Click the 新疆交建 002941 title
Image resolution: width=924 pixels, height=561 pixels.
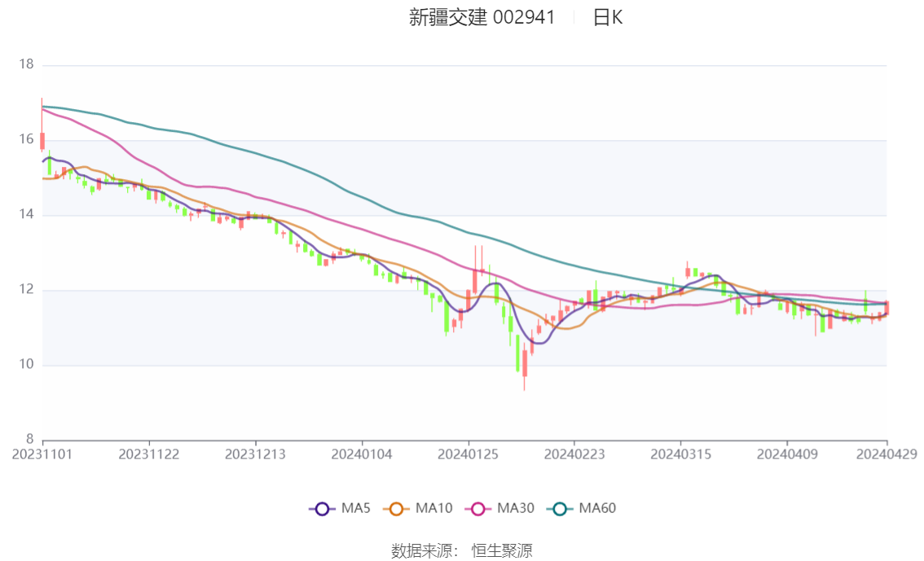482,18
